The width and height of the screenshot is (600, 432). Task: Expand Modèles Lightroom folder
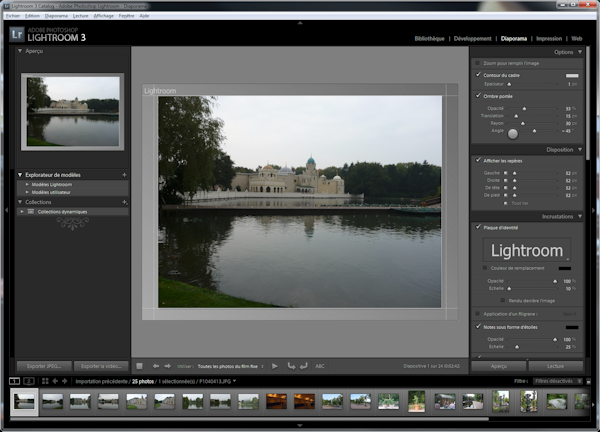(28, 184)
